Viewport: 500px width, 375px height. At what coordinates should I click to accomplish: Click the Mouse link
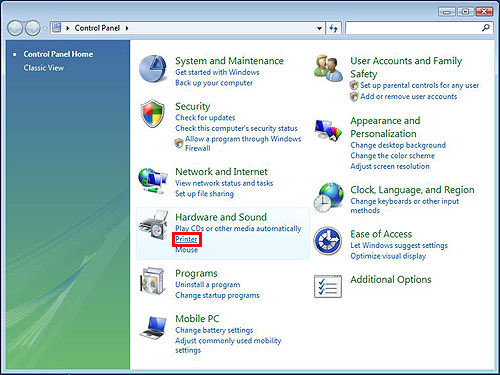186,250
